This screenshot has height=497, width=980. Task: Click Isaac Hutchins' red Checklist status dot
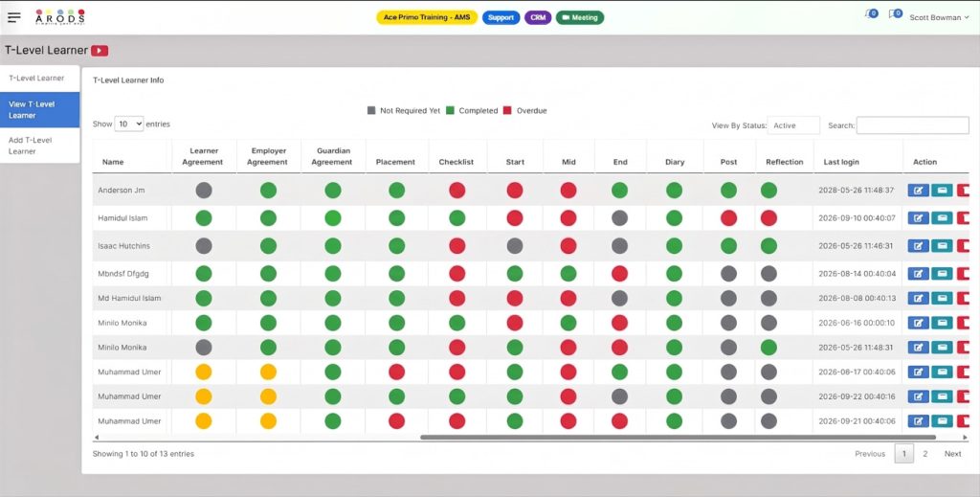457,246
